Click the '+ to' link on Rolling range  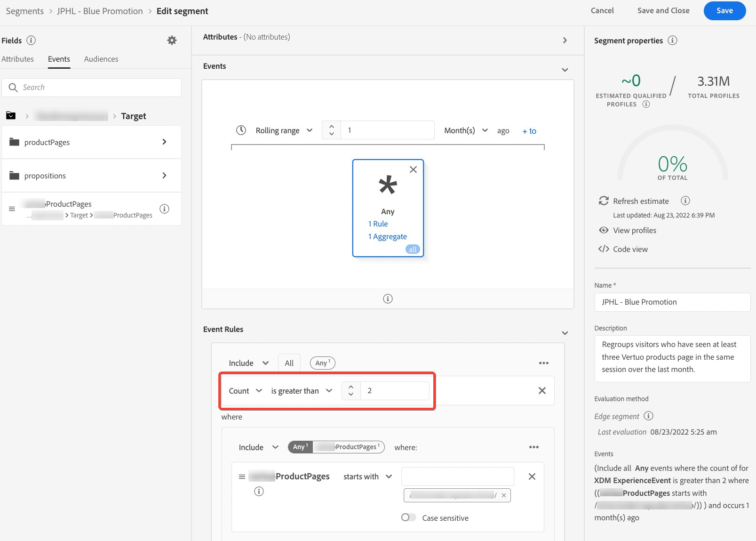pyautogui.click(x=529, y=131)
